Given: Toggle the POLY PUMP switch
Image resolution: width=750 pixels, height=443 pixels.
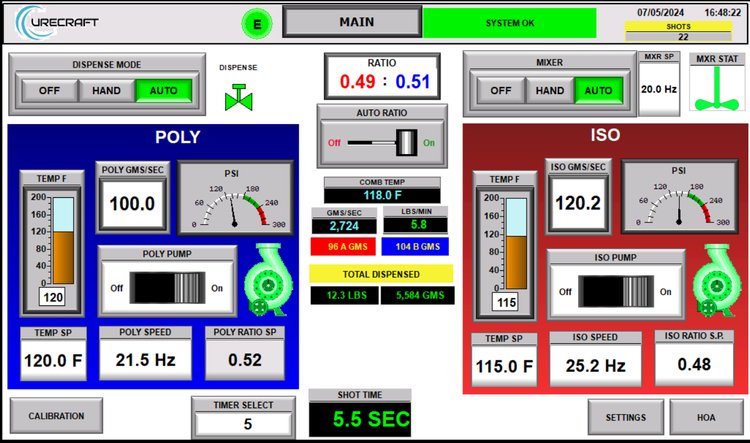Looking at the screenshot, I should pyautogui.click(x=167, y=288).
